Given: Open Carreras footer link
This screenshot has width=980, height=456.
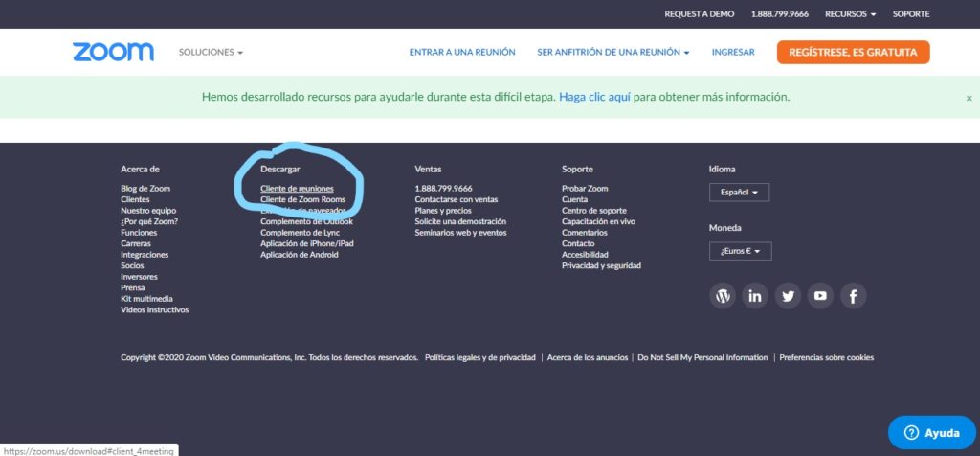Looking at the screenshot, I should click(x=136, y=243).
